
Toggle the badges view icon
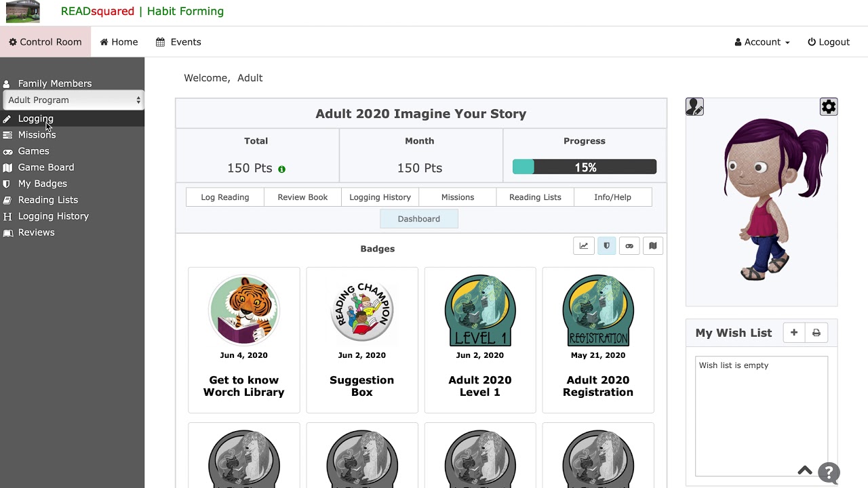607,246
